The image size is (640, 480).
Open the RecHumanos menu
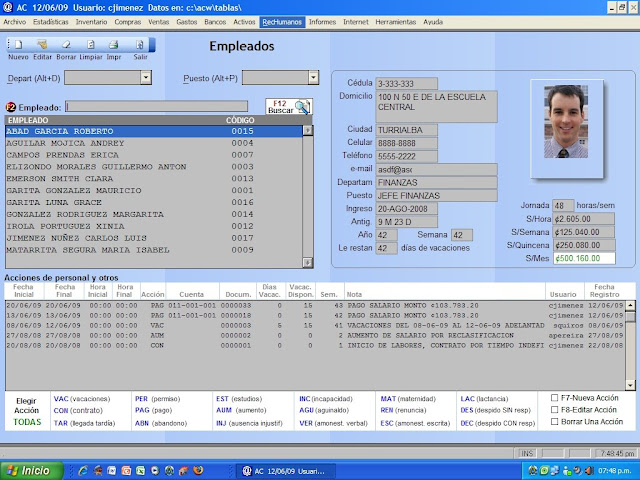point(282,22)
